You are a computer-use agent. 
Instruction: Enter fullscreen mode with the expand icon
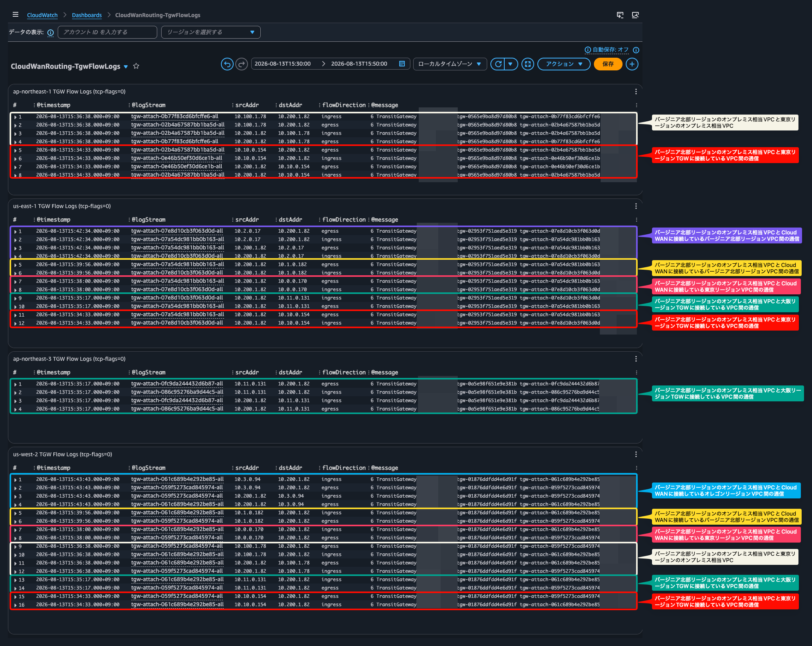[528, 64]
